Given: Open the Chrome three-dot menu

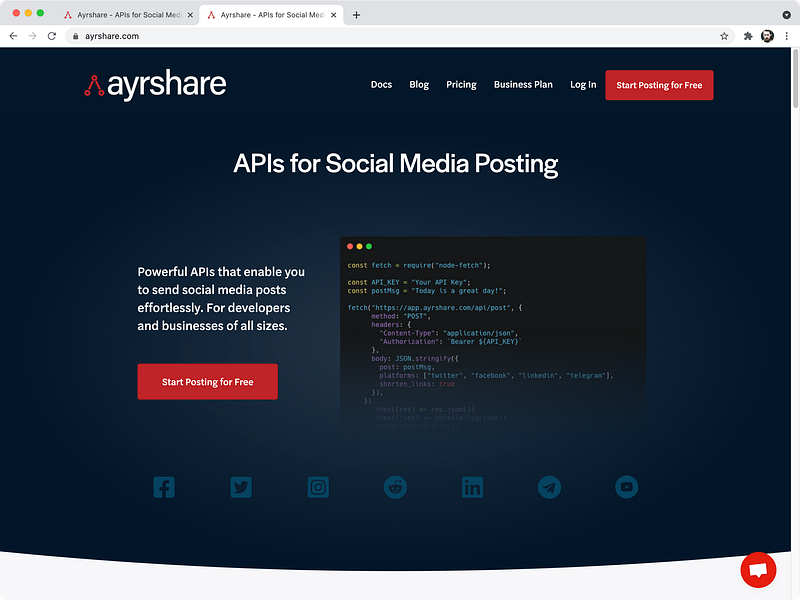Looking at the screenshot, I should tap(787, 36).
